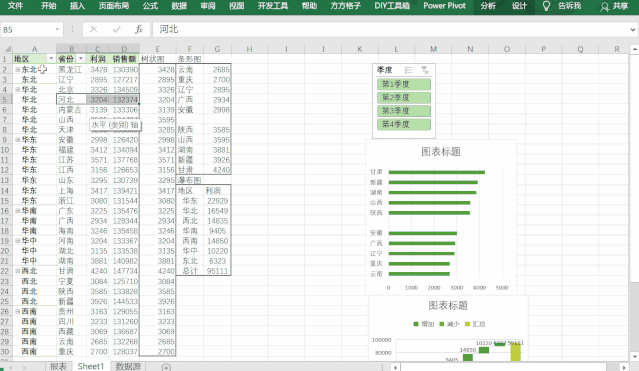The height and width of the screenshot is (371, 639).
Task: Click the confirm checkmark formula bar icon
Action: [x=117, y=29]
